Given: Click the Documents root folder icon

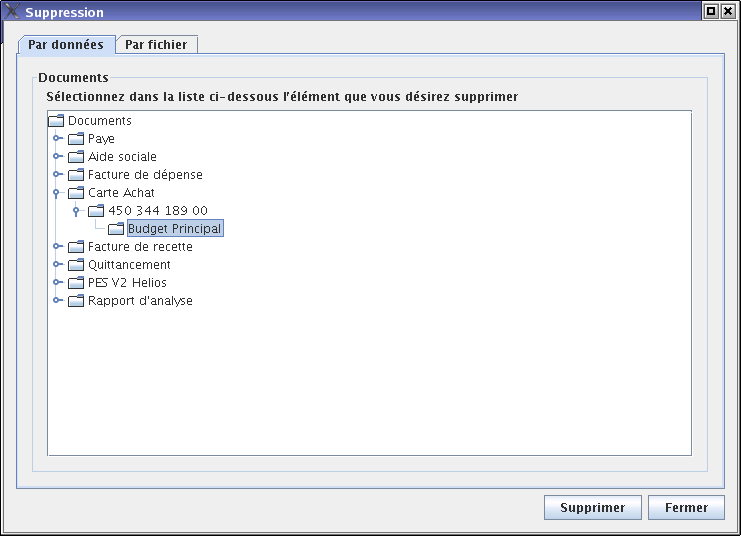Looking at the screenshot, I should click(56, 121).
